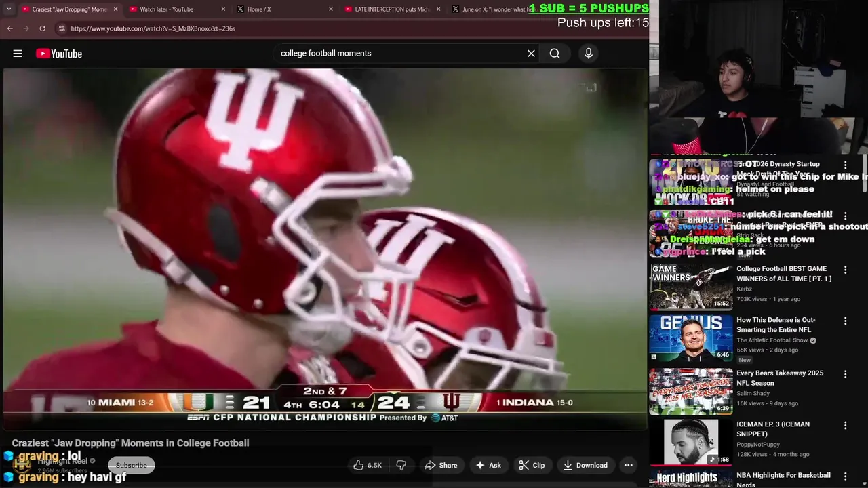
Task: Click the Clip button
Action: [x=532, y=465]
